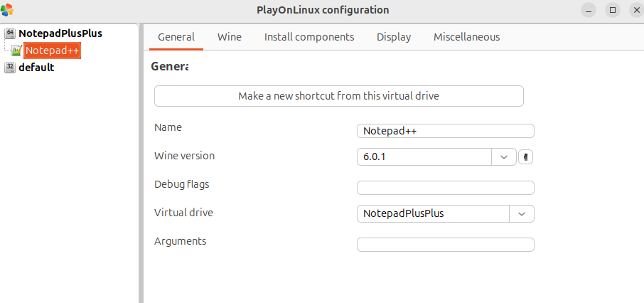This screenshot has width=644, height=303.
Task: Minimize the PlayOnLinux configuration window
Action: click(x=589, y=10)
